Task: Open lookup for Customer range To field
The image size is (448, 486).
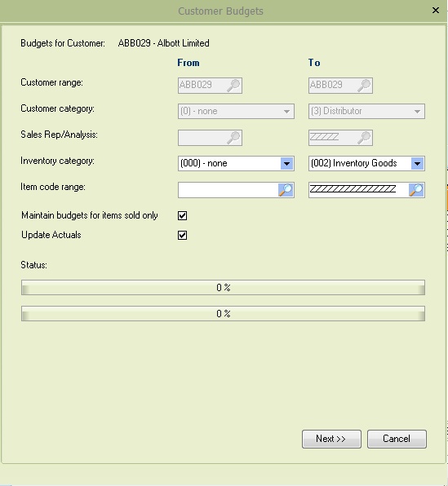Action: [x=364, y=86]
